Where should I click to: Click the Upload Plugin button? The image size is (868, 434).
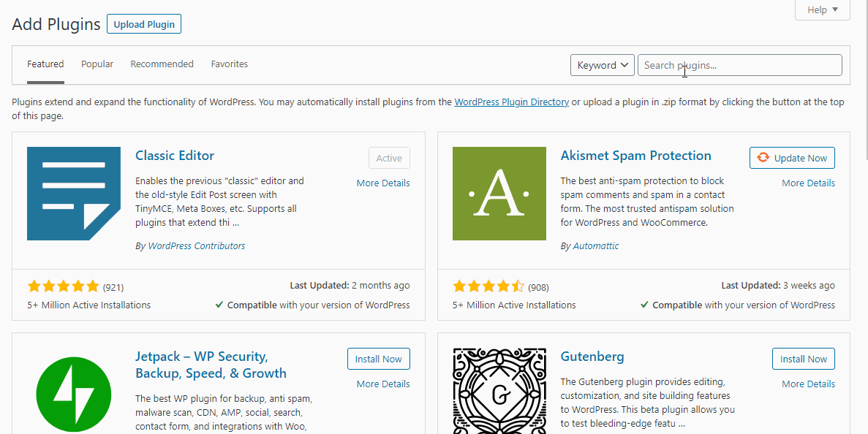[144, 24]
